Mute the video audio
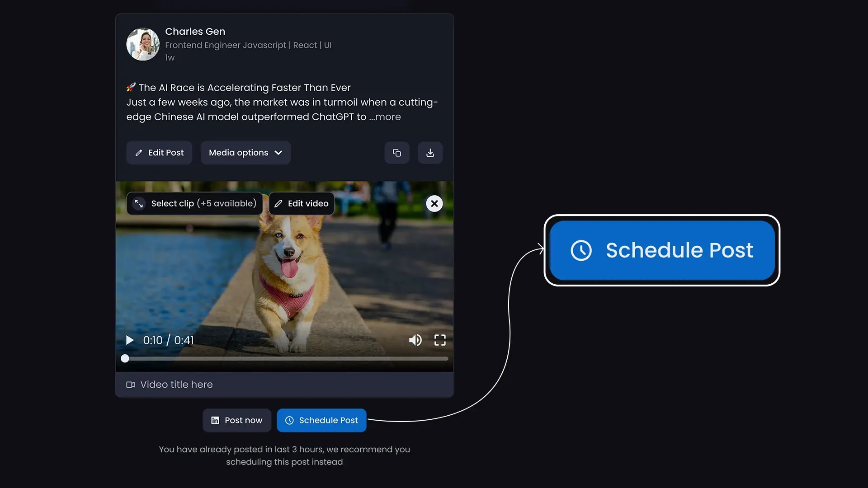868x488 pixels. point(415,340)
